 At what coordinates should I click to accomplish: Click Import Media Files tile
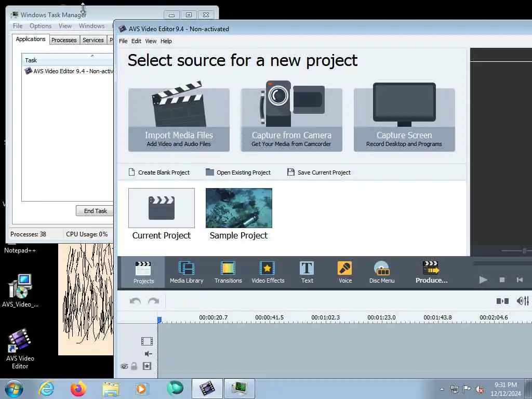pyautogui.click(x=179, y=116)
